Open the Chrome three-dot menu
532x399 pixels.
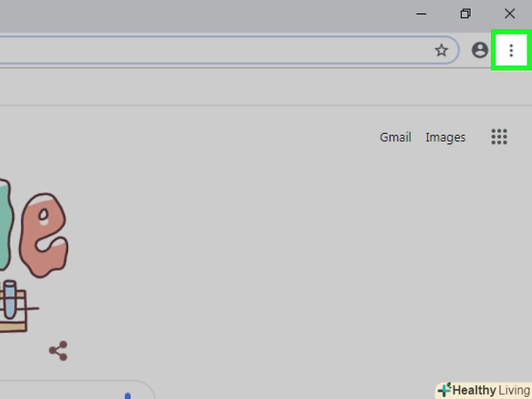point(511,50)
